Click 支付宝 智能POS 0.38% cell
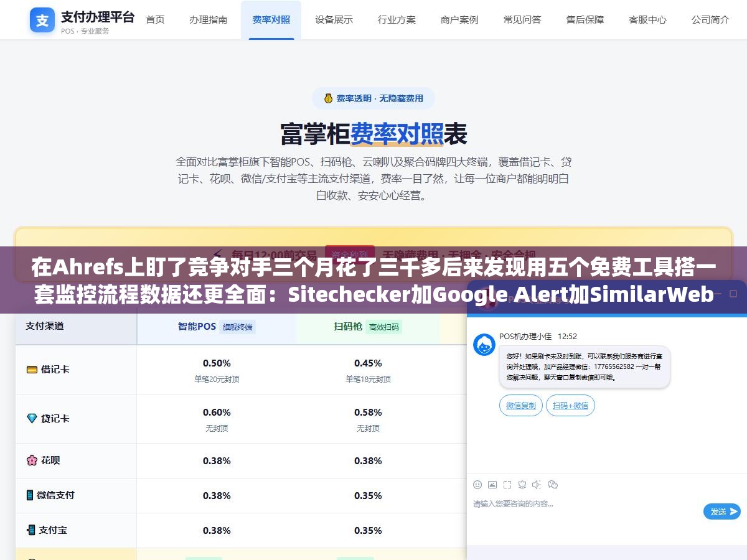The height and width of the screenshot is (560, 747). pyautogui.click(x=217, y=531)
